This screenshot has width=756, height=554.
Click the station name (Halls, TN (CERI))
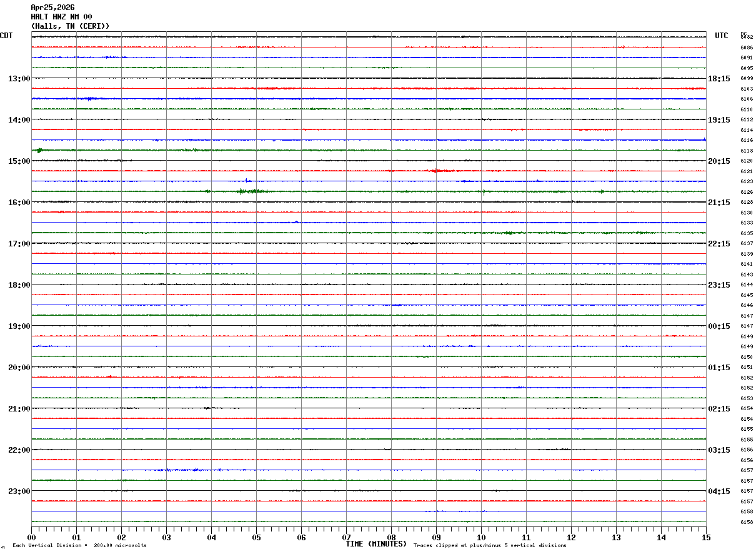[x=70, y=26]
